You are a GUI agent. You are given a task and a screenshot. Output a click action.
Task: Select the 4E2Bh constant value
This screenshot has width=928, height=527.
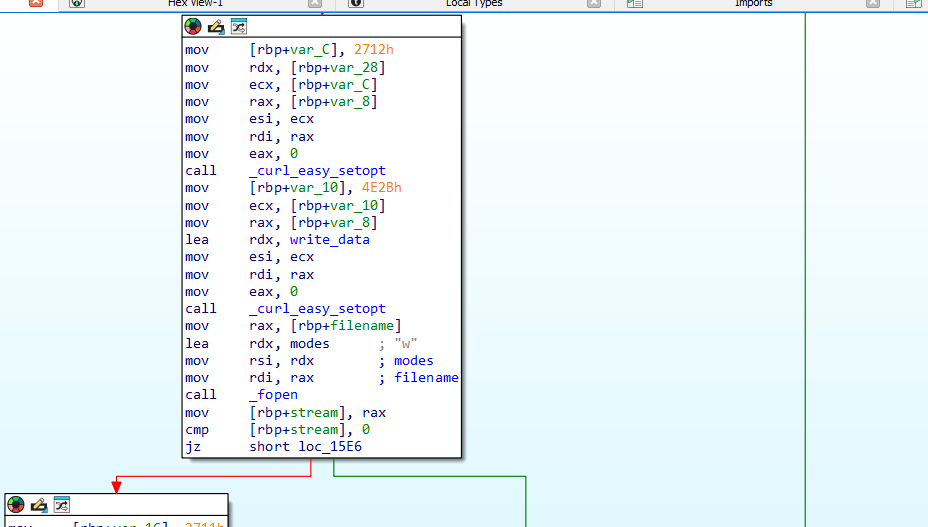pos(382,188)
